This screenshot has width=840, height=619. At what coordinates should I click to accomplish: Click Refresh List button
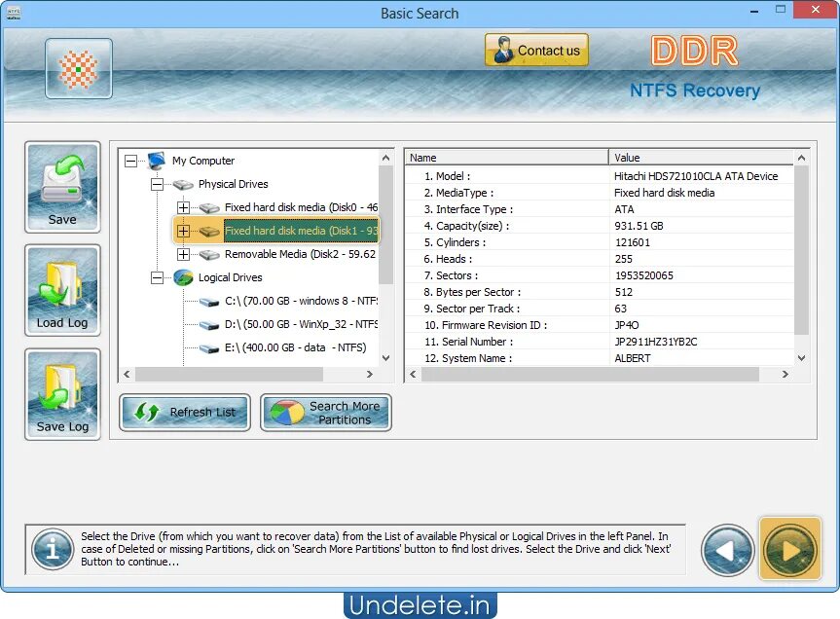185,413
